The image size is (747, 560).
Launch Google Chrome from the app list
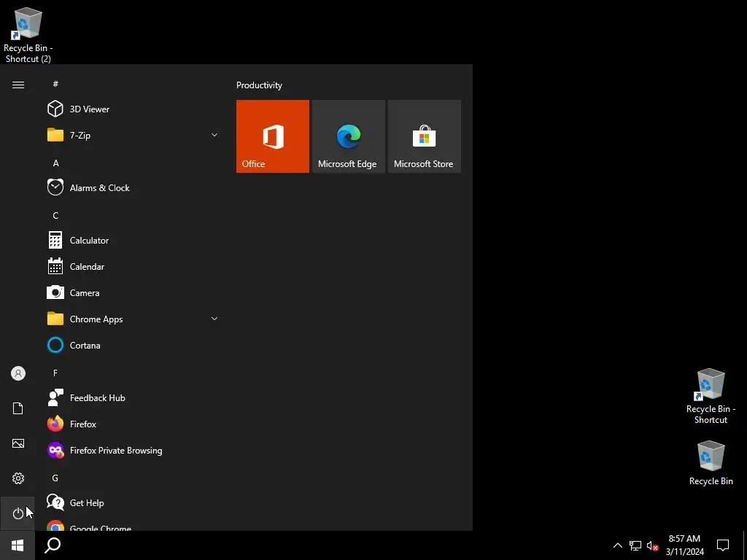133,524
